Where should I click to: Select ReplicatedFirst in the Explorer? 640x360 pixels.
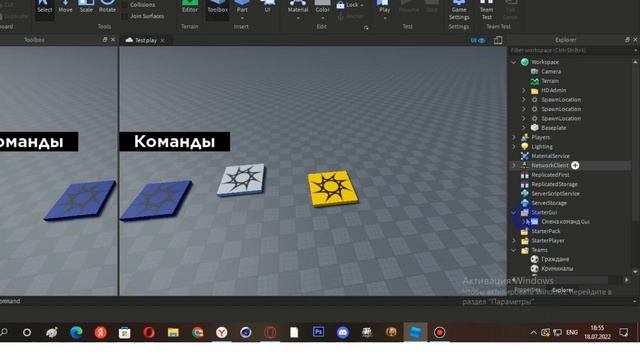pyautogui.click(x=550, y=175)
